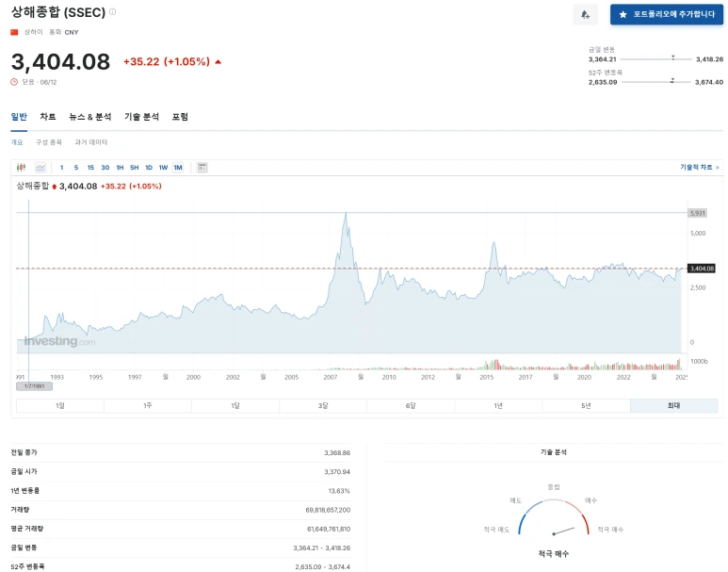The image size is (728, 572).
Task: Open the 뉴스 & 분석 tab
Action: 90,117
